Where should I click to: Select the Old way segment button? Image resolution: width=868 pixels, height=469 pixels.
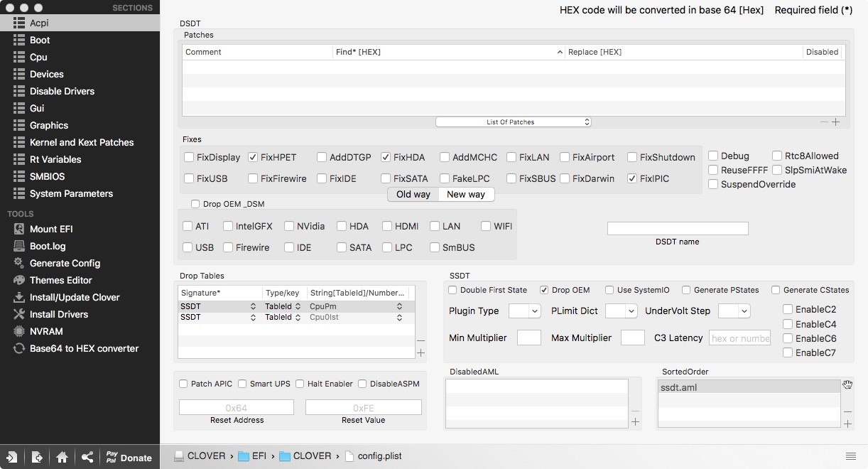(413, 194)
